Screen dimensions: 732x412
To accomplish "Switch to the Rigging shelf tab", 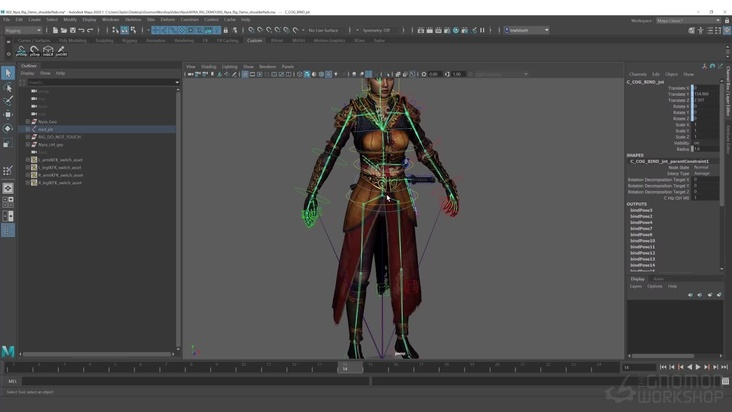I will pos(129,41).
